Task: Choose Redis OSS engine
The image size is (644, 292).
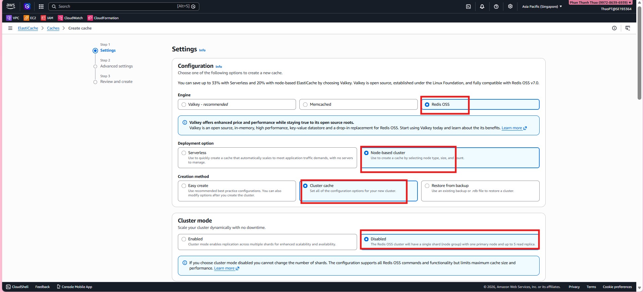Action: tap(480, 104)
